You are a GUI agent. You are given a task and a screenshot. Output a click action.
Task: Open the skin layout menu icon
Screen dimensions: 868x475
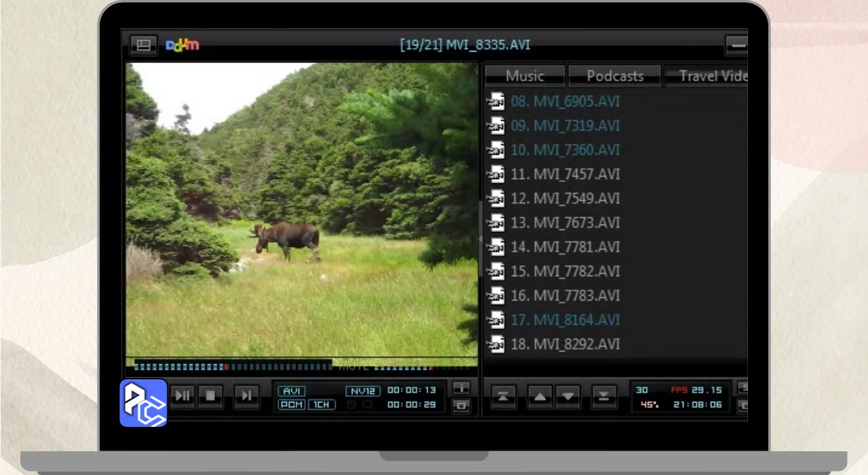tap(143, 45)
